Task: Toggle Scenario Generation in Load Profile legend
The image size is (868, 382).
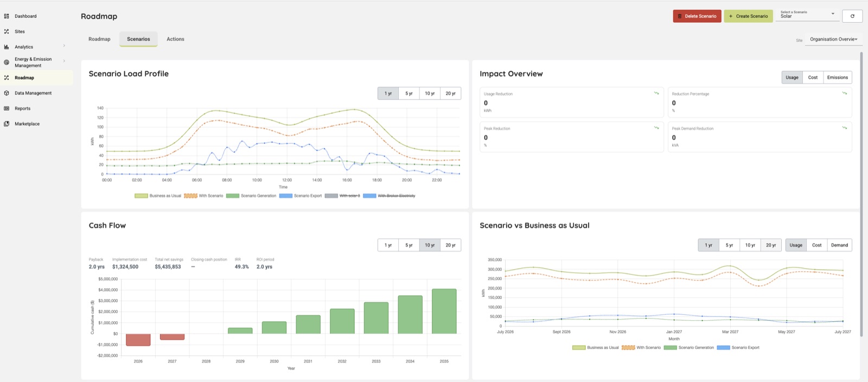Action: coord(251,196)
